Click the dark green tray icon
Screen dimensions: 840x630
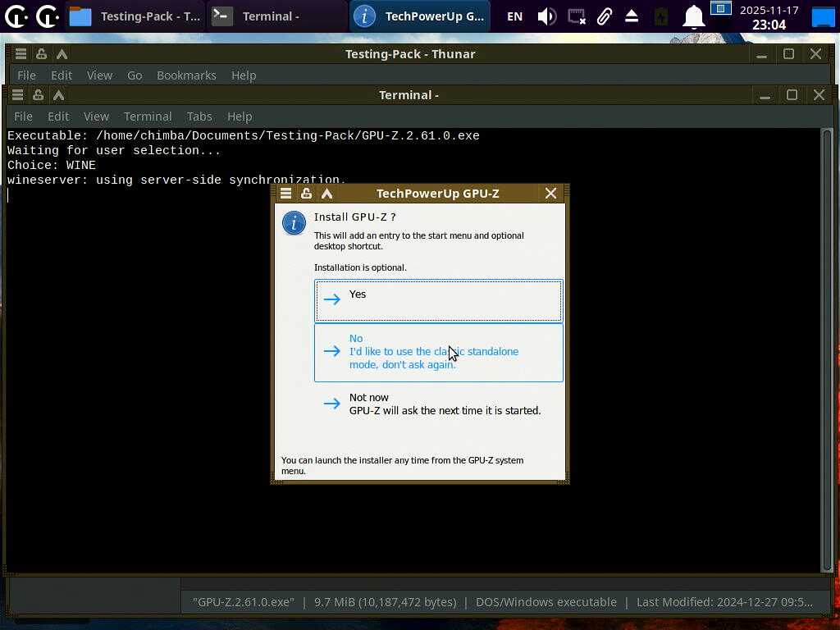[x=661, y=17]
